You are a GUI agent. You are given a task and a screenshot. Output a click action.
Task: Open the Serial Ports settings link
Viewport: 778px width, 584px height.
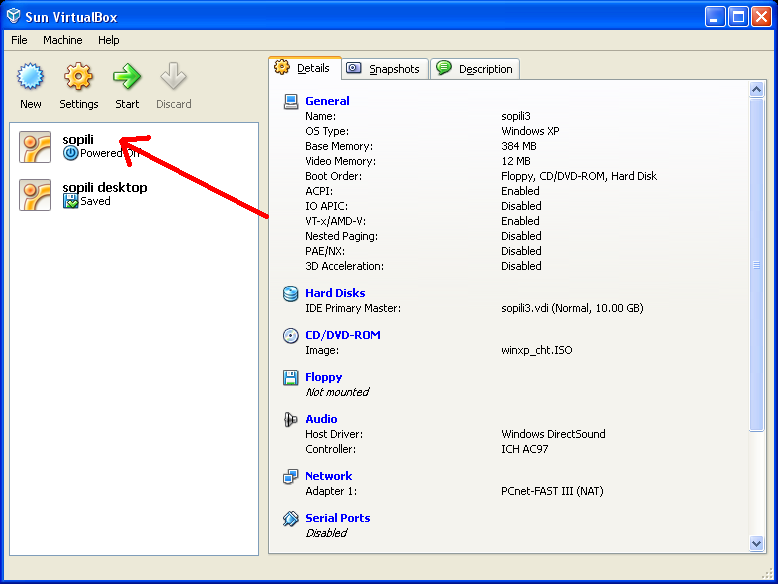(x=337, y=518)
